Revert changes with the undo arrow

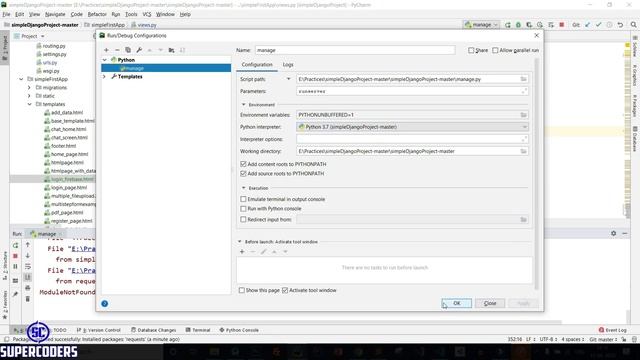620,25
